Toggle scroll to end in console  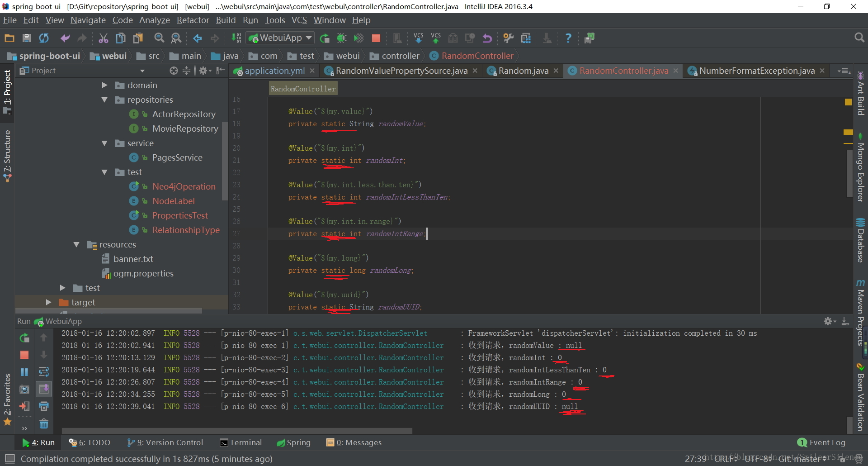pos(44,389)
